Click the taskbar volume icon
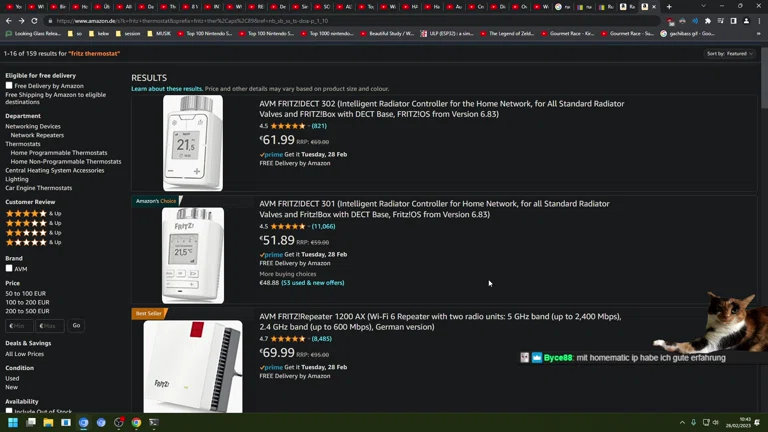The width and height of the screenshot is (768, 432). tap(694, 423)
